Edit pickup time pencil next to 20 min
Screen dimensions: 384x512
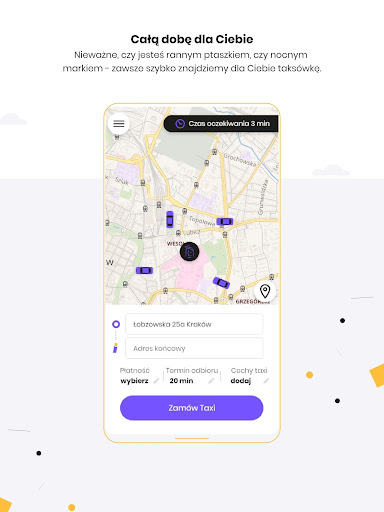point(211,381)
